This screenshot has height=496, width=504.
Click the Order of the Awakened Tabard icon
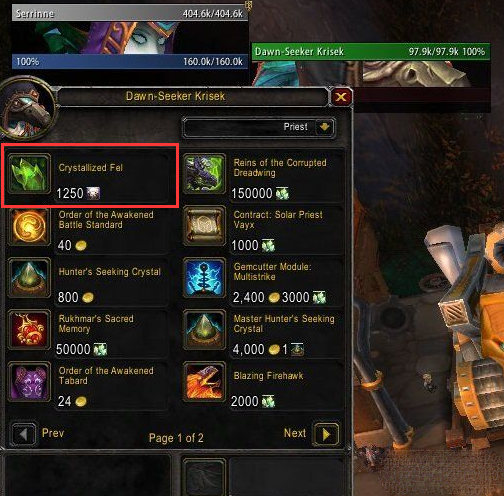click(x=29, y=382)
